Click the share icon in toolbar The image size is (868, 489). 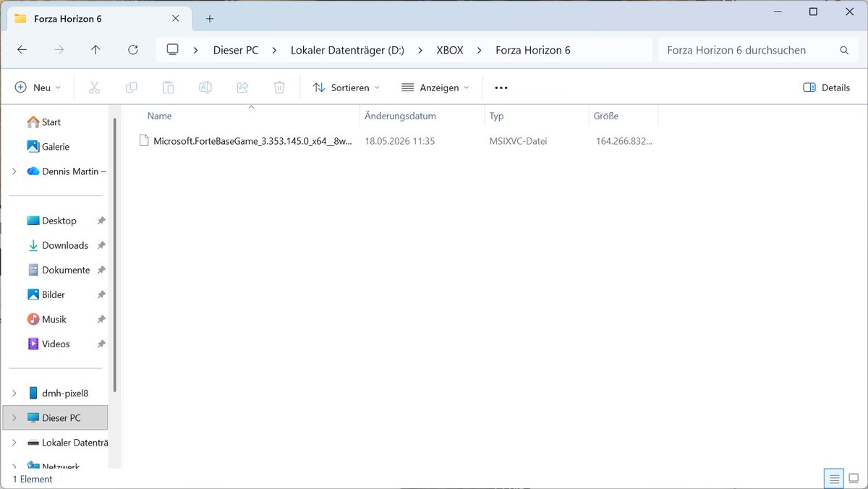click(242, 88)
